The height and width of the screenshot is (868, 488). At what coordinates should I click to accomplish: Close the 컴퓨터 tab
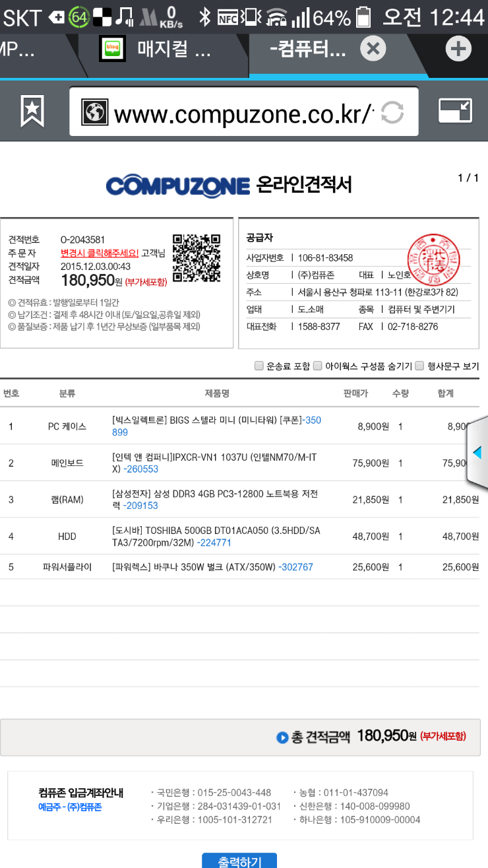point(373,49)
